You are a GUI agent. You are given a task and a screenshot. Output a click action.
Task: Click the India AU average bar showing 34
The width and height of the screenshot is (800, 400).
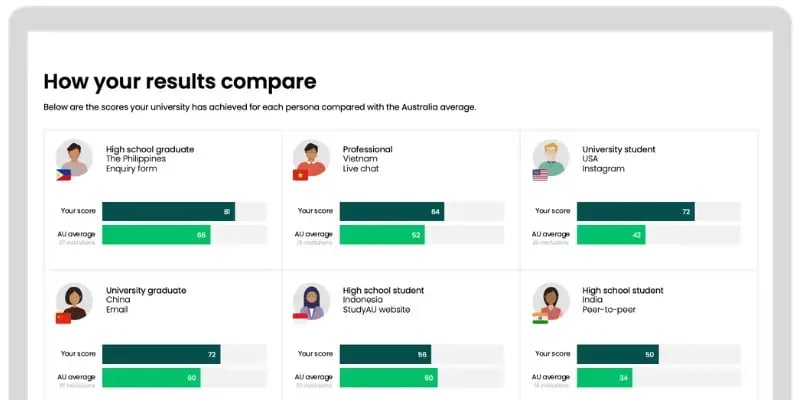(604, 378)
